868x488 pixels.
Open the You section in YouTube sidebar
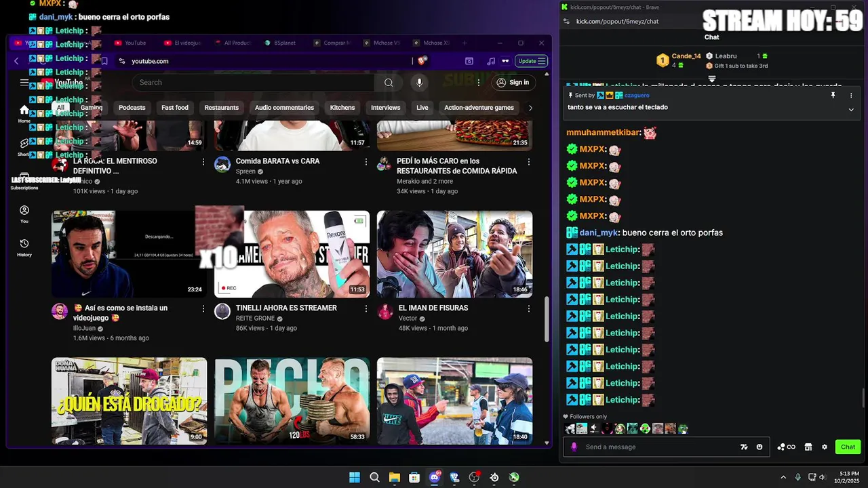(x=24, y=214)
